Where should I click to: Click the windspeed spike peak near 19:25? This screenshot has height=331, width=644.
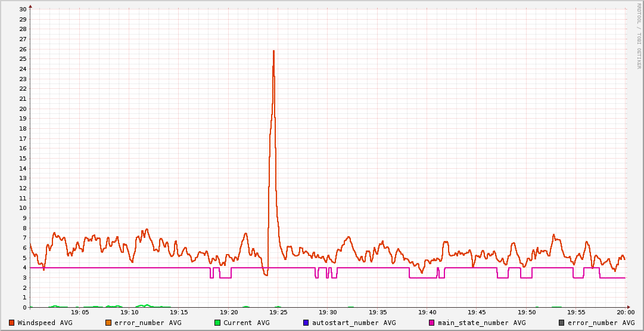pyautogui.click(x=273, y=51)
